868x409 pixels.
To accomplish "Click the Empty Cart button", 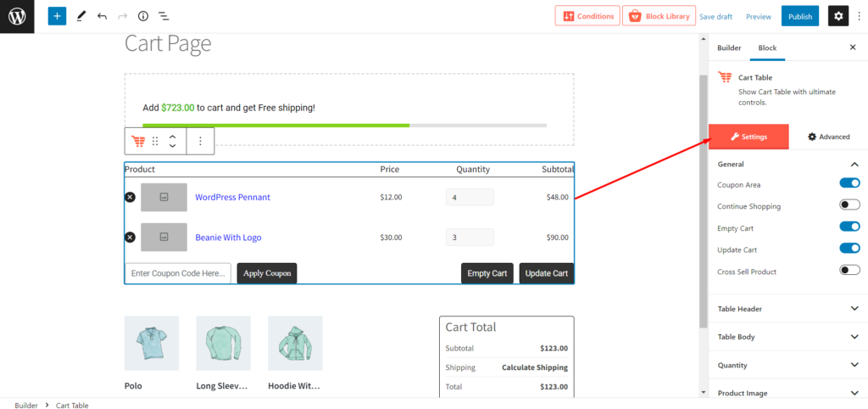I will coord(487,273).
